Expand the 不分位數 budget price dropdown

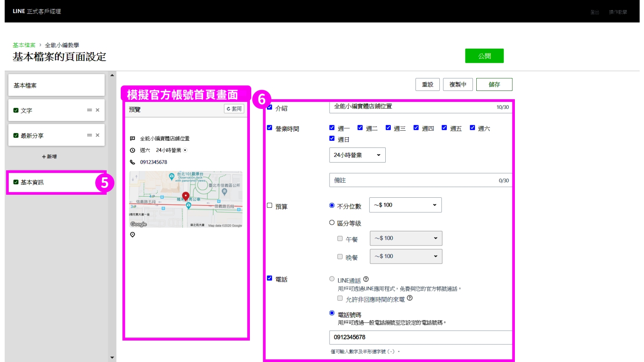point(405,205)
